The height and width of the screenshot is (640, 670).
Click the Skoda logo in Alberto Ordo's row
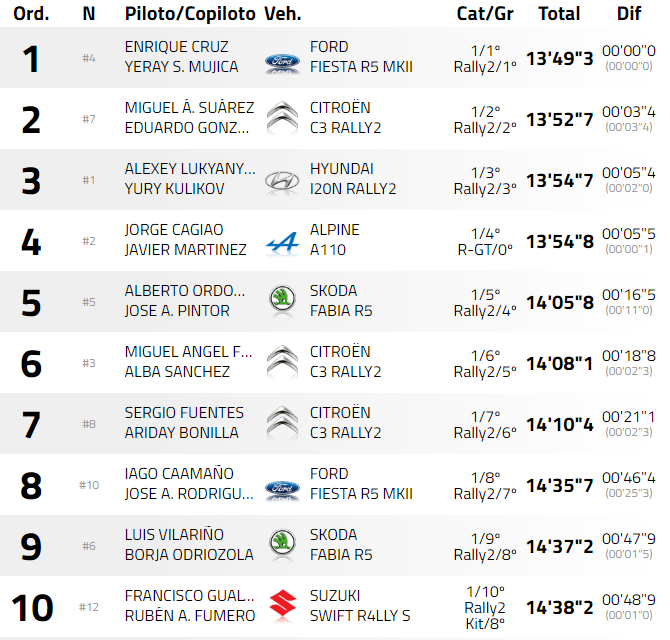(x=282, y=301)
